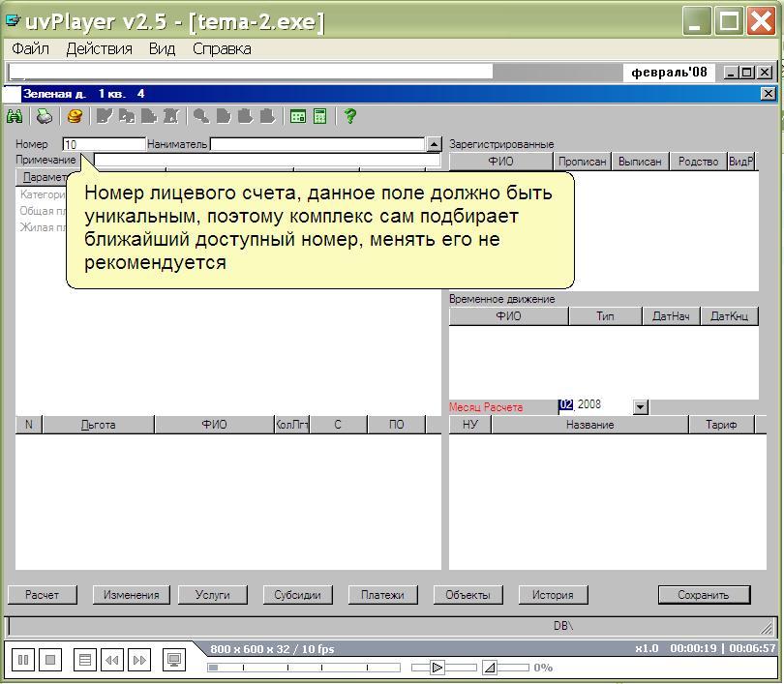Click the ФИО header in Зарегистрированные table
Image resolution: width=784 pixels, height=684 pixels.
click(500, 162)
